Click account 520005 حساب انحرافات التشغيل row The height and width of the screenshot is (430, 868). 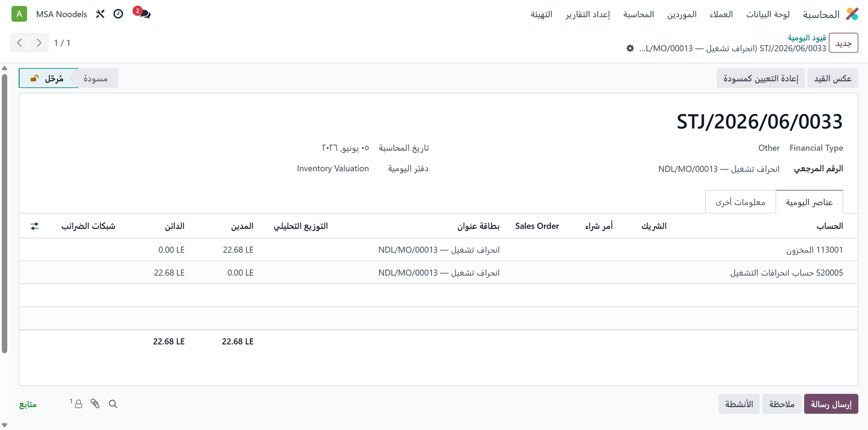tap(438, 273)
